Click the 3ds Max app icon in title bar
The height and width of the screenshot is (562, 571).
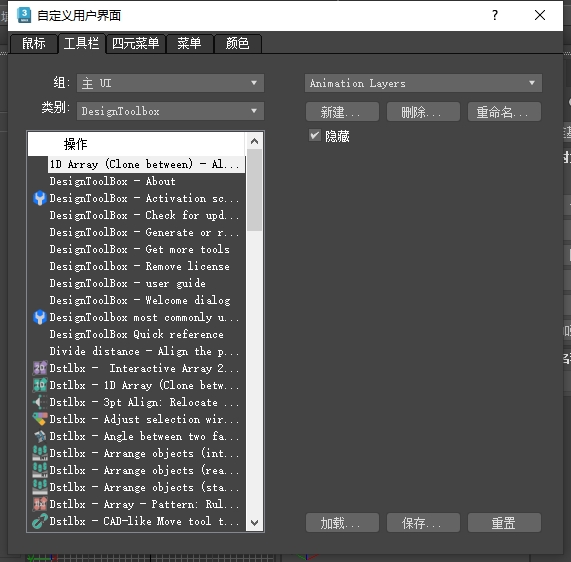24,15
